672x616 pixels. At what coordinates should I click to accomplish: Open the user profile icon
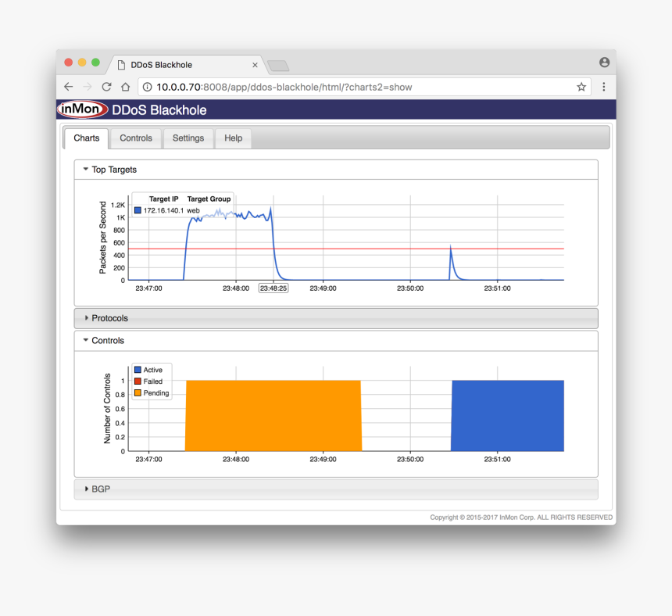pos(604,63)
